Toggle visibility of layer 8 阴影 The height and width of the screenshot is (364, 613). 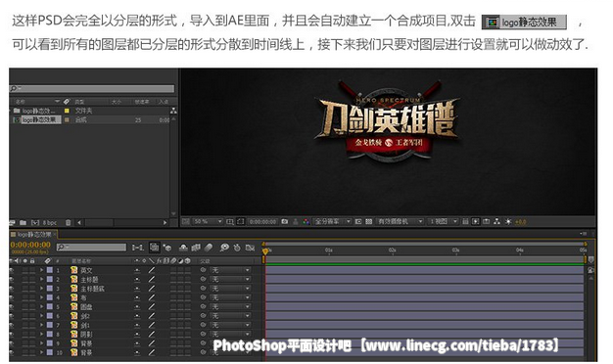point(11,334)
